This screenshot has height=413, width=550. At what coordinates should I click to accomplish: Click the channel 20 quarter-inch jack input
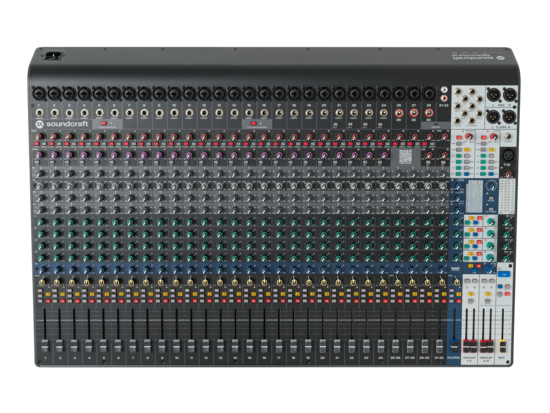click(x=324, y=113)
